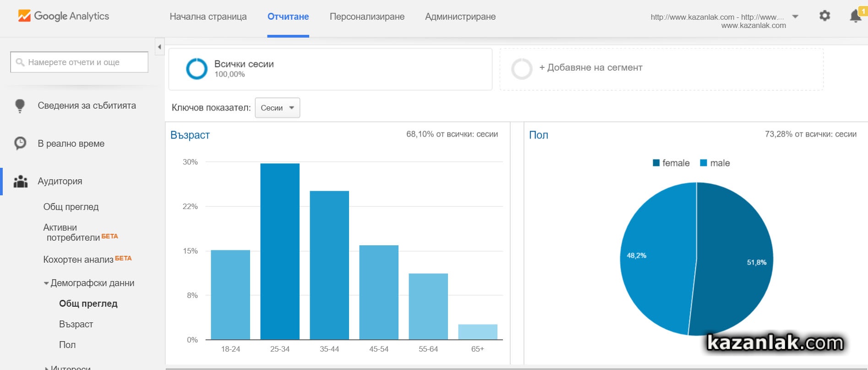This screenshot has height=370, width=868.
Task: Click the Google Analytics logo
Action: (63, 16)
